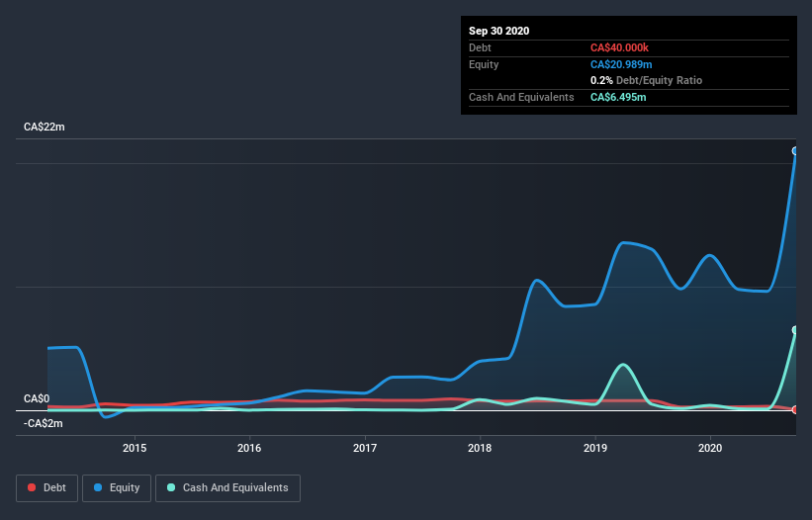This screenshot has width=812, height=520.
Task: Click the CA$6.495m cash value in tooltip
Action: (618, 97)
